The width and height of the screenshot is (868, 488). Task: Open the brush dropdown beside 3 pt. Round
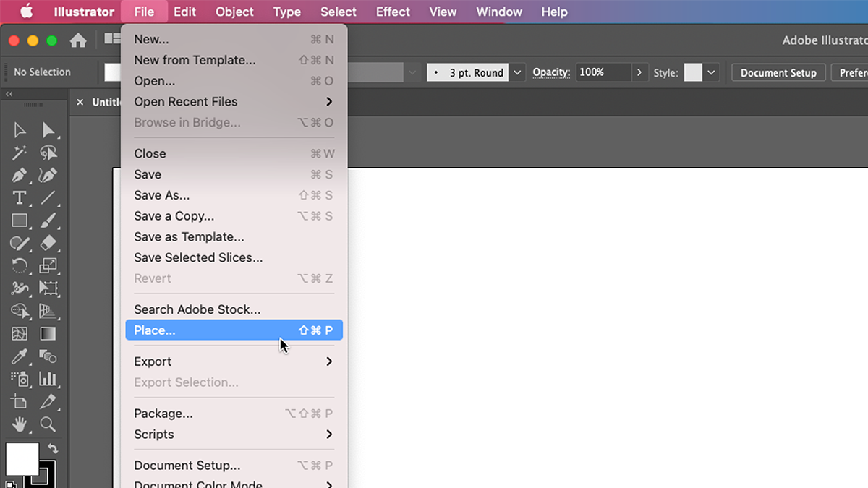click(x=517, y=72)
